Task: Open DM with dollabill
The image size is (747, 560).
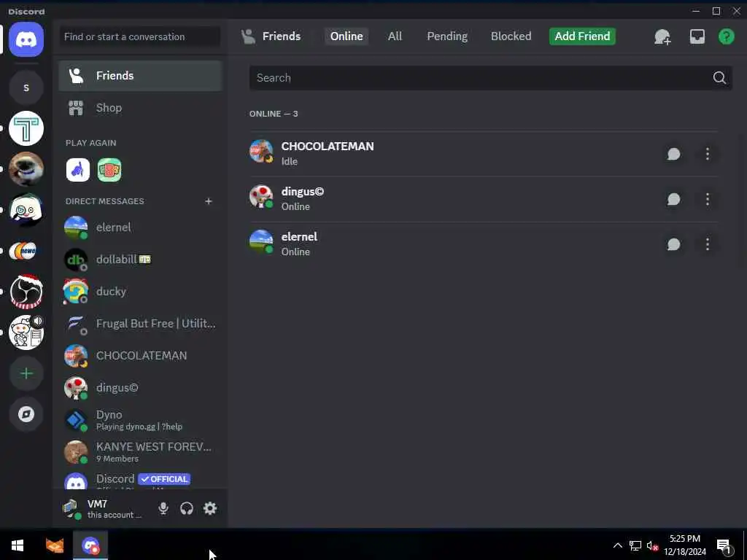Action: (140, 260)
